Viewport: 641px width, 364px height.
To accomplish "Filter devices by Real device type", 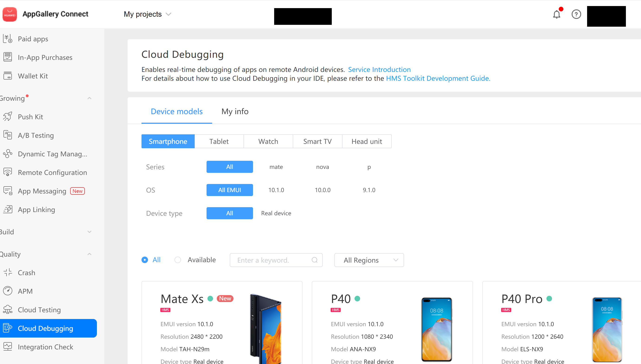I will point(276,213).
